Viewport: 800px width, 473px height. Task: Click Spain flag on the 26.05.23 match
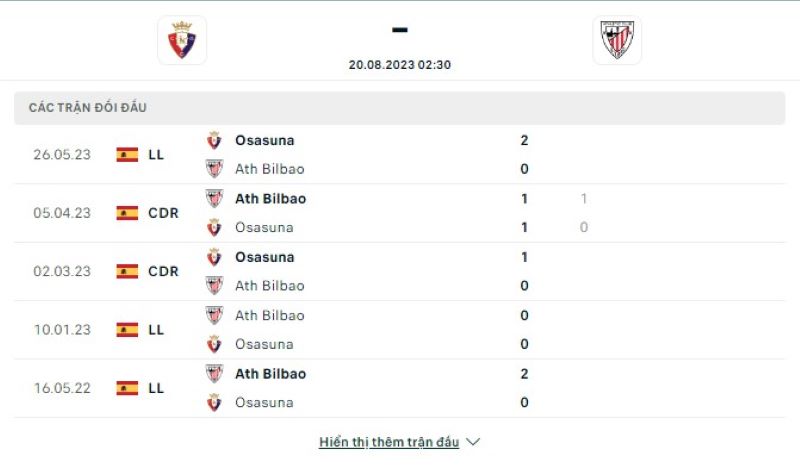[x=127, y=155]
